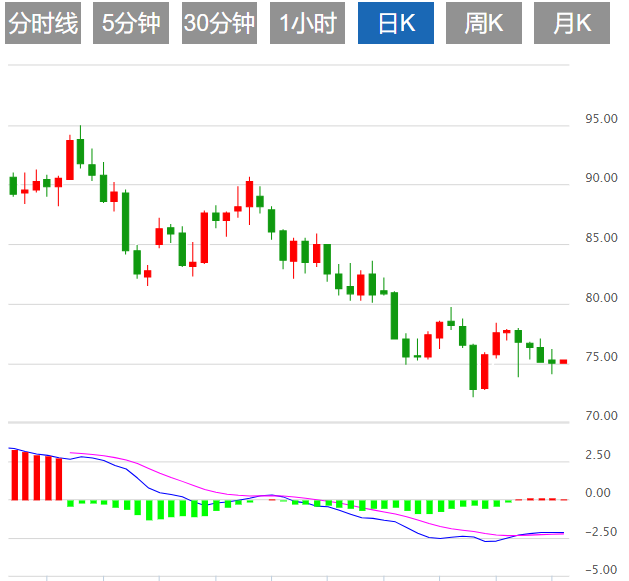This screenshot has width=629, height=581.
Task: Open the 30分钟 chart tab
Action: 220,24
